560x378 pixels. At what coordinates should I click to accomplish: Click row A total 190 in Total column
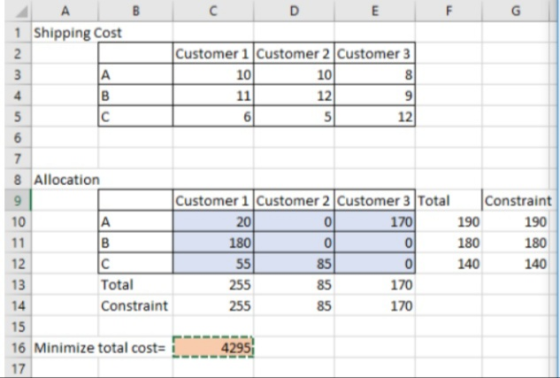(449, 222)
